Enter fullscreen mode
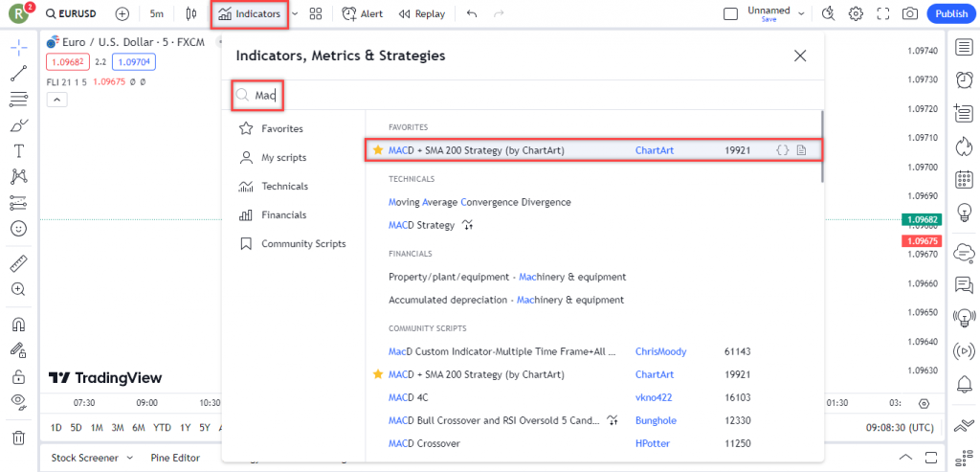Image resolution: width=980 pixels, height=472 pixels. 883,13
